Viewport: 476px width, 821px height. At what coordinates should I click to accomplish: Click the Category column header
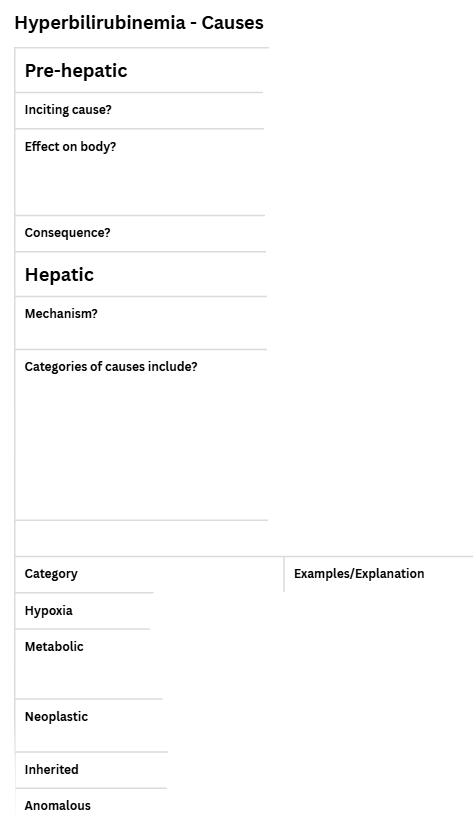[x=149, y=574]
